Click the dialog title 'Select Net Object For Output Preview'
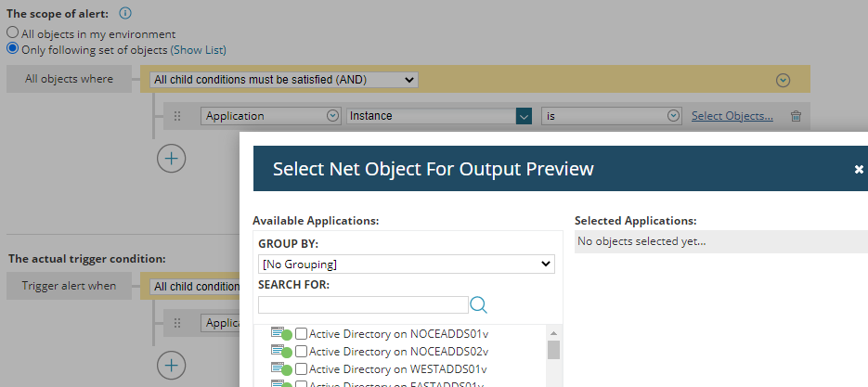Viewport: 868px width, 387px height. 433,169
